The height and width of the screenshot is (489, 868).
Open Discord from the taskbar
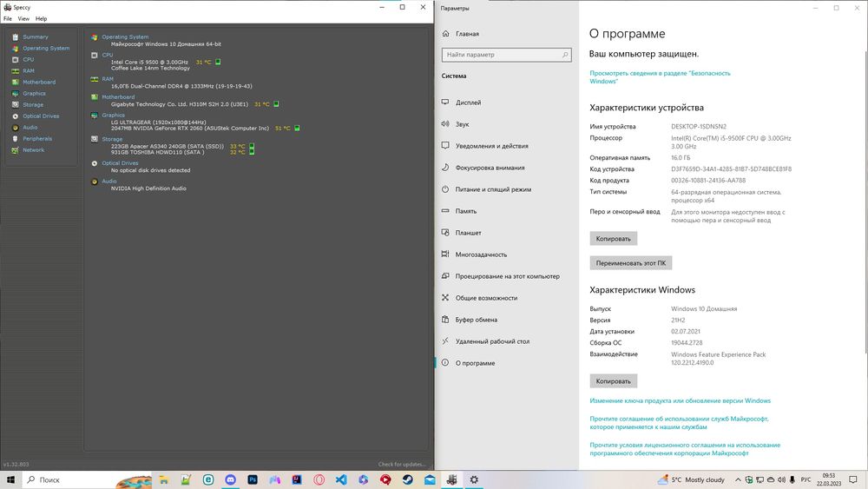coord(230,479)
